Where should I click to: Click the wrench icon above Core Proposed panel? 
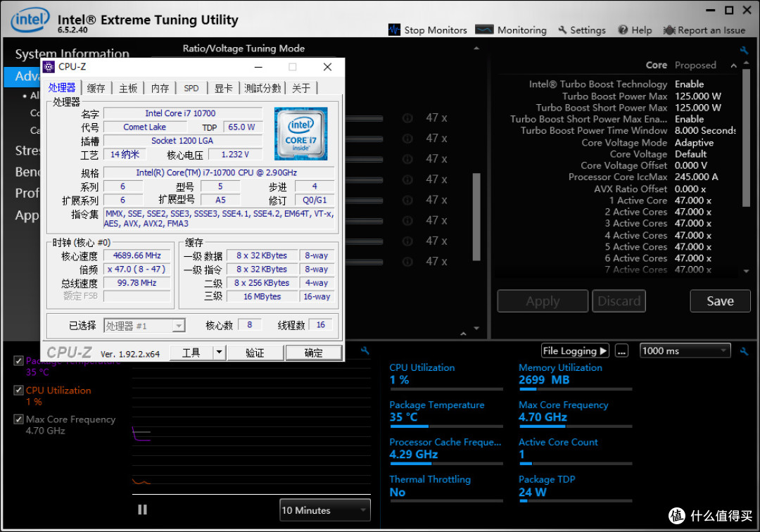tap(744, 51)
